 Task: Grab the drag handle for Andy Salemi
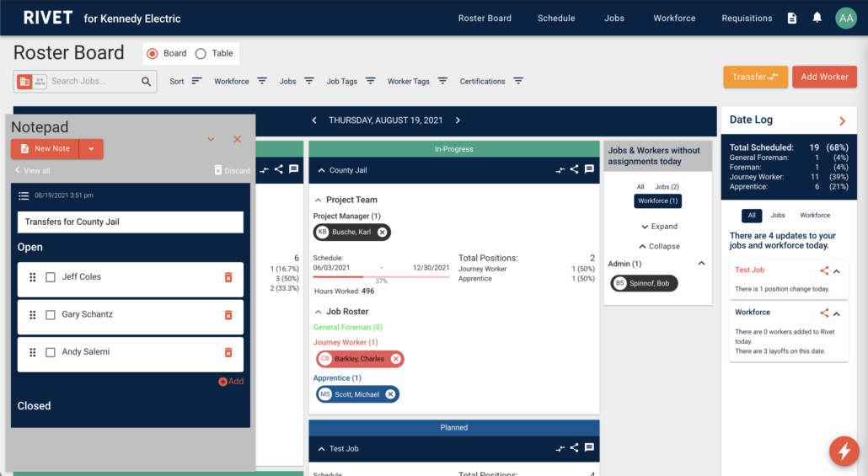[x=33, y=352]
